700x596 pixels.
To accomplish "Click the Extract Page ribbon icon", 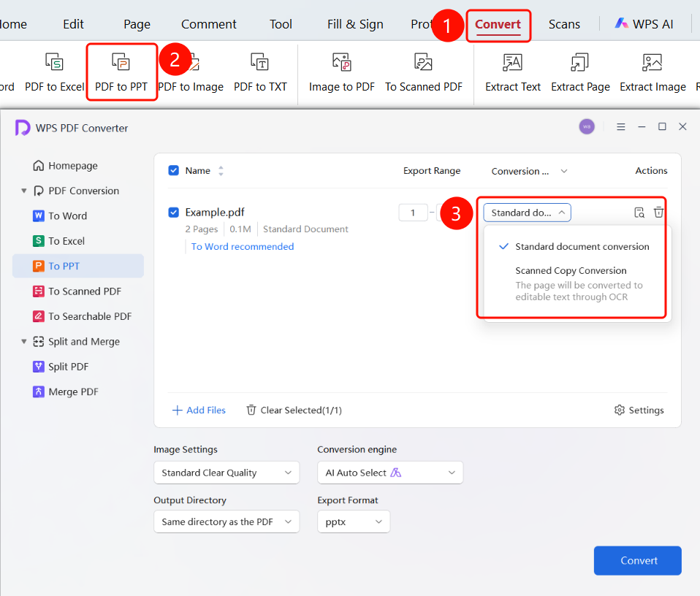I will click(580, 62).
